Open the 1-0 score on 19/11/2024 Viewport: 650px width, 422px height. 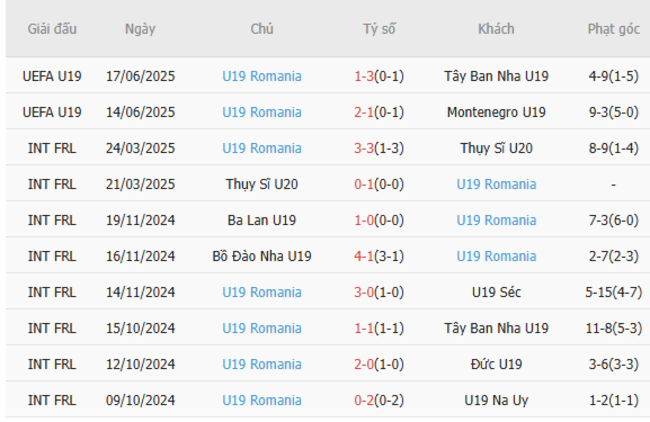point(365,220)
